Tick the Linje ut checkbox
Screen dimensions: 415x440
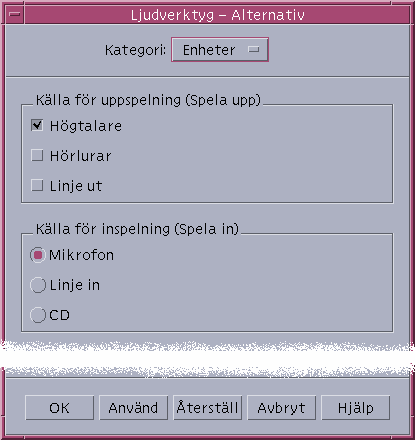point(37,185)
